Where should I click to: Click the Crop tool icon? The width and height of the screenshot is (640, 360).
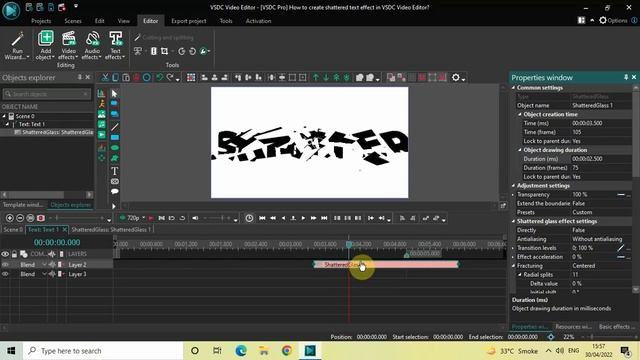click(x=164, y=51)
